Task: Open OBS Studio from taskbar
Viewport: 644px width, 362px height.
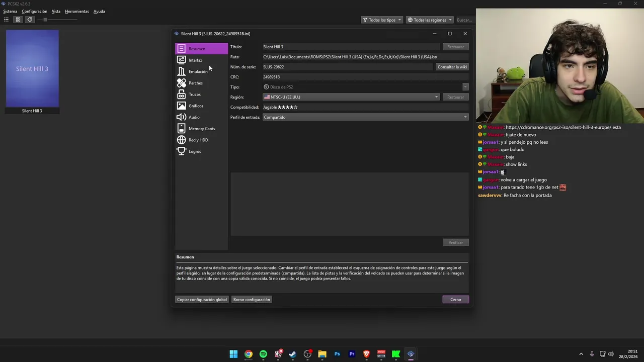Action: (x=307, y=354)
